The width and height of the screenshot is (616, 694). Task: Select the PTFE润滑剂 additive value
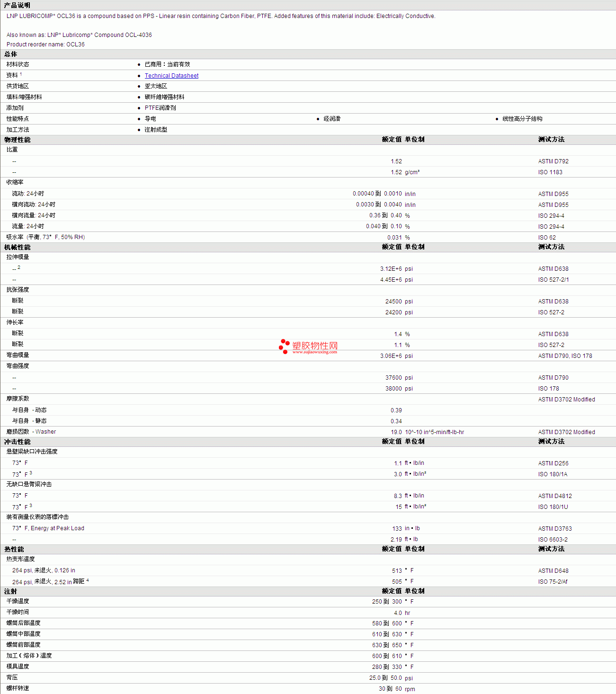(161, 108)
